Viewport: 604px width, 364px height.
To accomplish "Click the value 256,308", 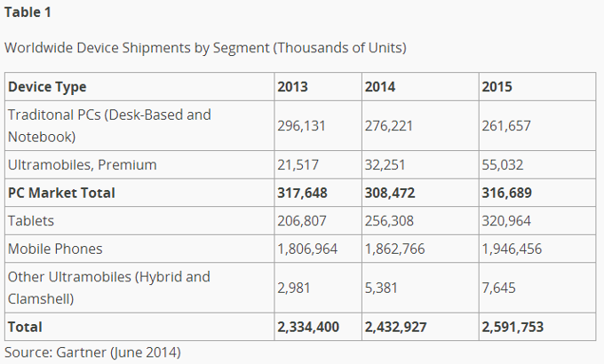I will click(389, 221).
